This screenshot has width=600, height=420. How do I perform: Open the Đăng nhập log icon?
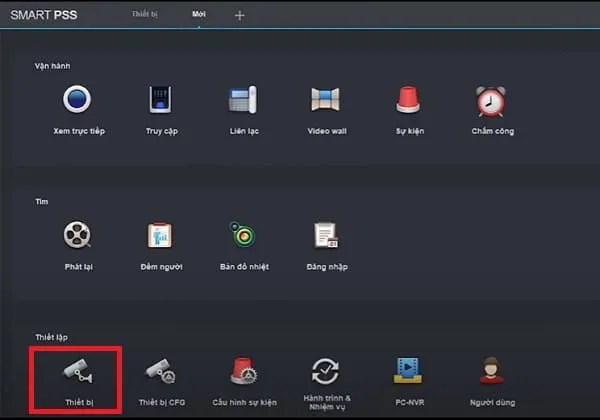(327, 235)
